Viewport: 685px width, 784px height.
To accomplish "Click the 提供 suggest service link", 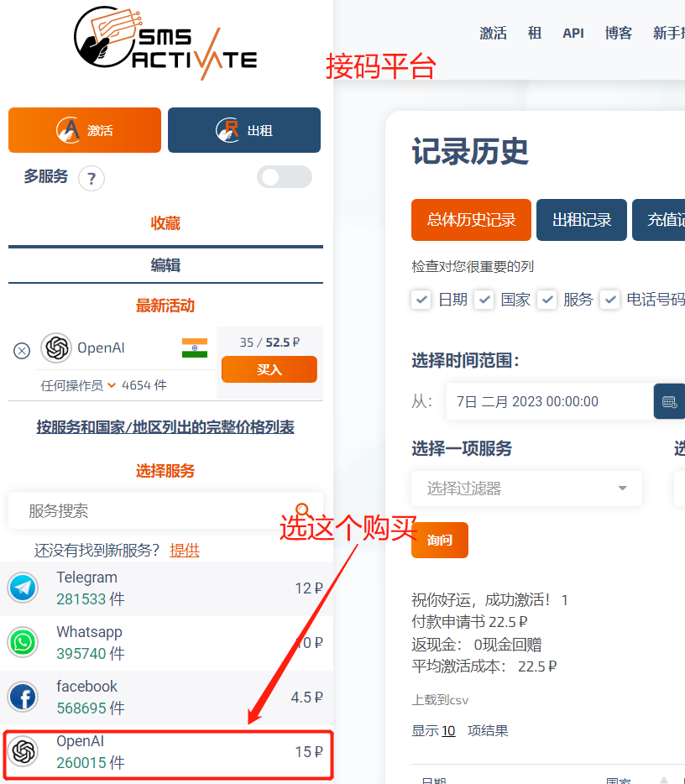I will click(185, 551).
